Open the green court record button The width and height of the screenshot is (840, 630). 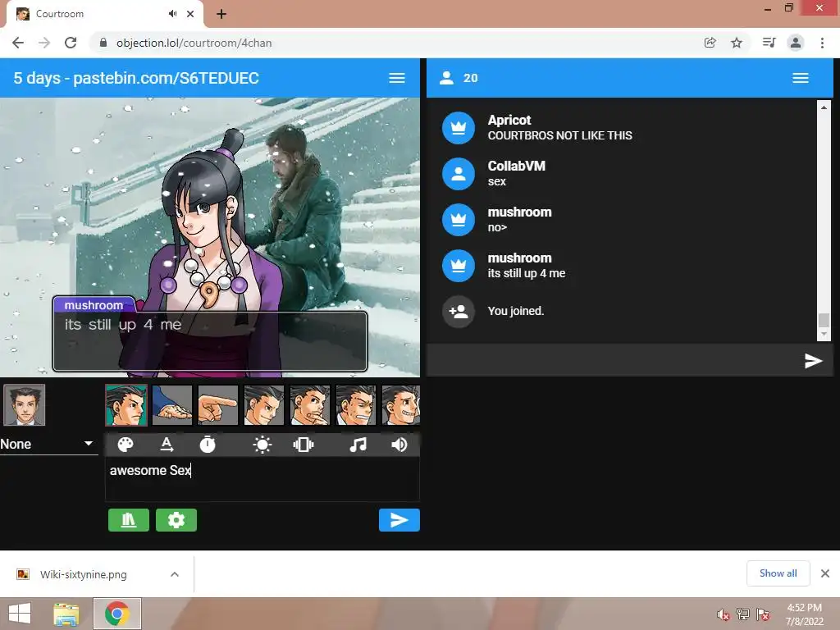click(129, 520)
